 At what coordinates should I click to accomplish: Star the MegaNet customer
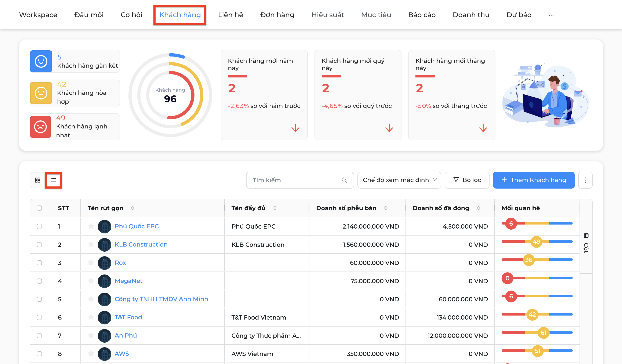[x=91, y=281]
